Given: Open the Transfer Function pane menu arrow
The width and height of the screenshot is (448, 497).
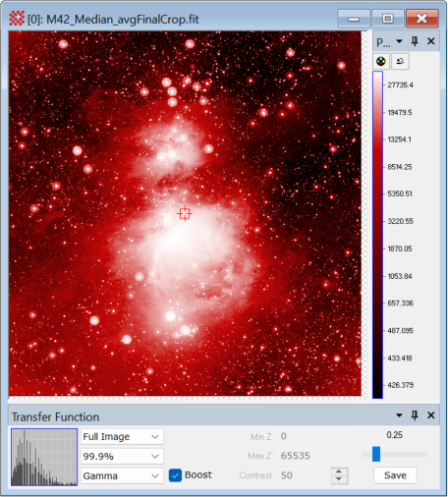Looking at the screenshot, I should 399,415.
